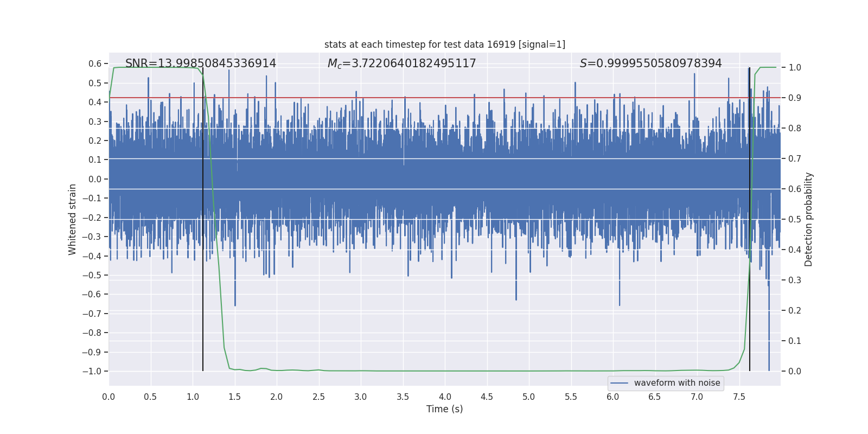This screenshot has height=434, width=868.
Task: Click the x-axis tick label 2.5
Action: pyautogui.click(x=319, y=397)
